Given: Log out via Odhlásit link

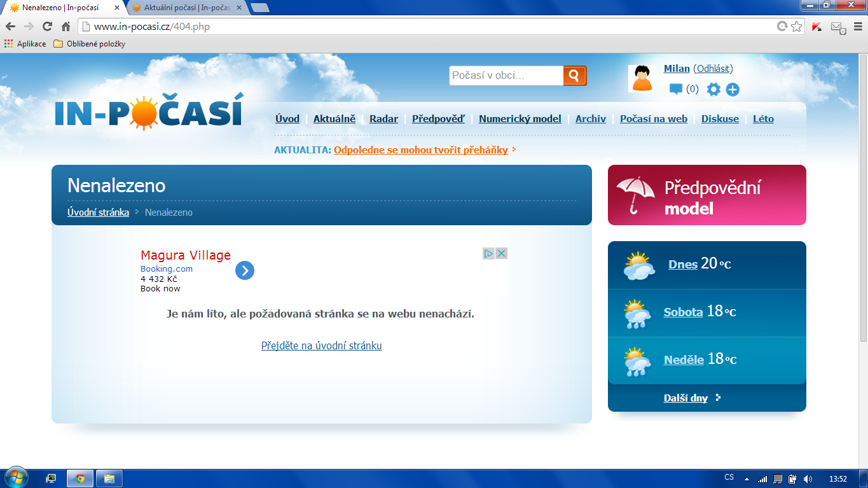Looking at the screenshot, I should pyautogui.click(x=713, y=69).
